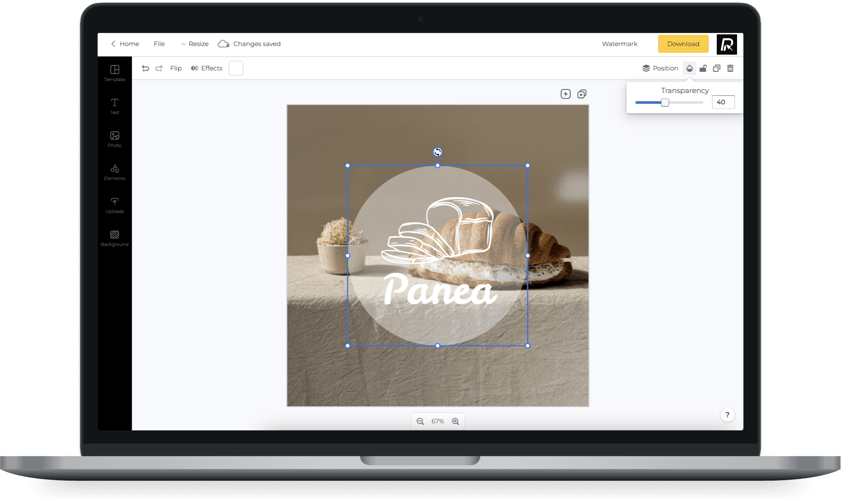Undo the last action
841x504 pixels.
click(x=145, y=68)
